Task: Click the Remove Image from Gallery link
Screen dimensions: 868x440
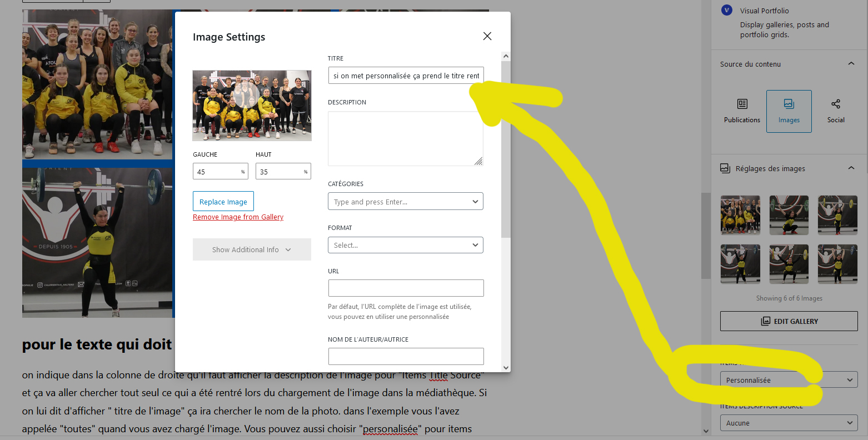Action: pyautogui.click(x=238, y=217)
